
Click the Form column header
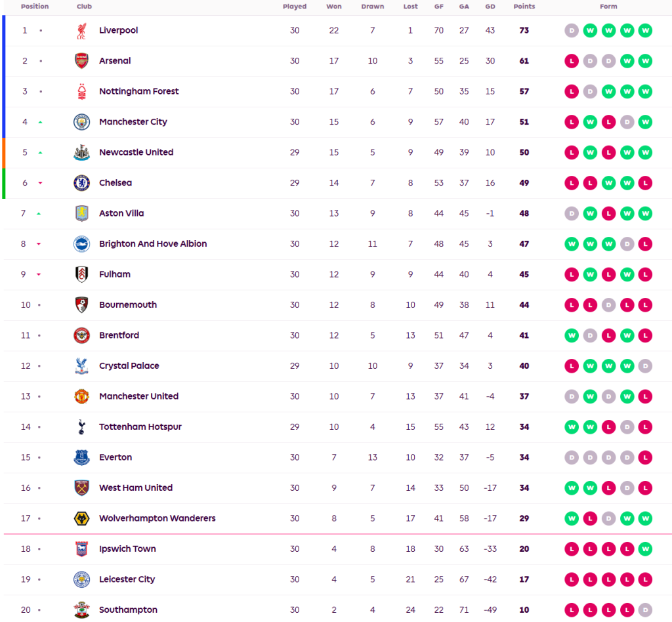click(608, 7)
